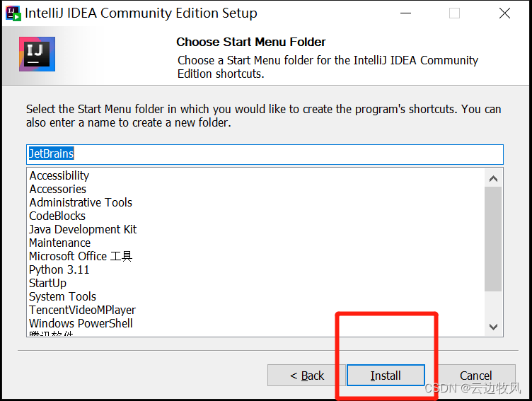Cancel the IntelliJ IDEA setup

pyautogui.click(x=475, y=376)
